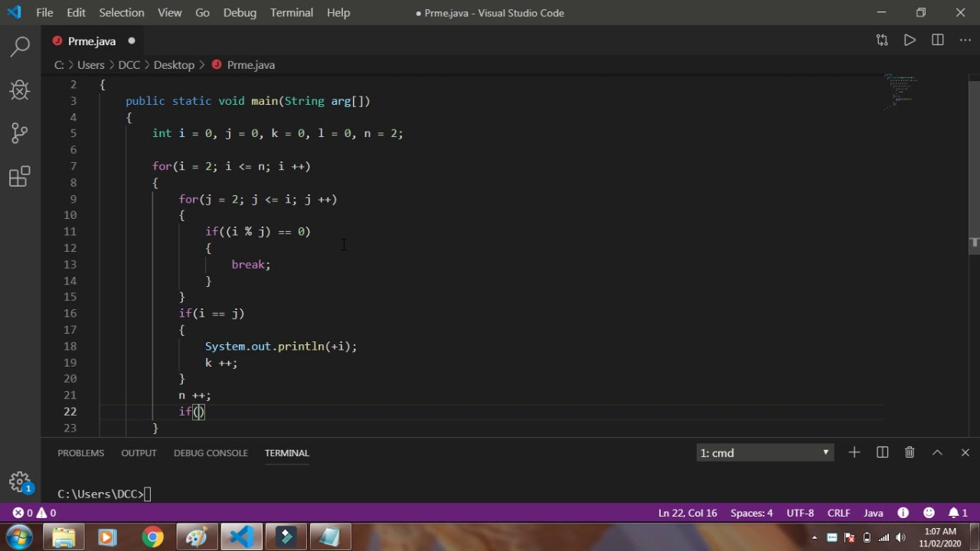Select the Prme.java editor tab
The width and height of the screenshot is (980, 551).
[92, 41]
